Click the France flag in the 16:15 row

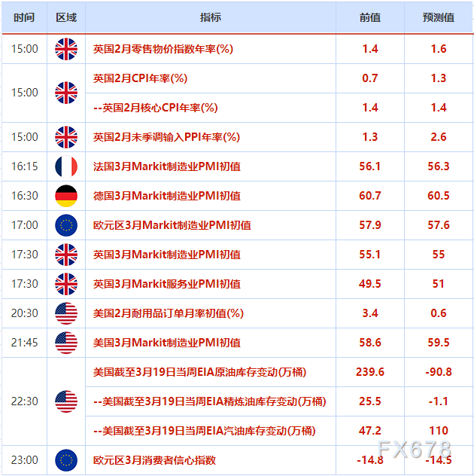[66, 166]
